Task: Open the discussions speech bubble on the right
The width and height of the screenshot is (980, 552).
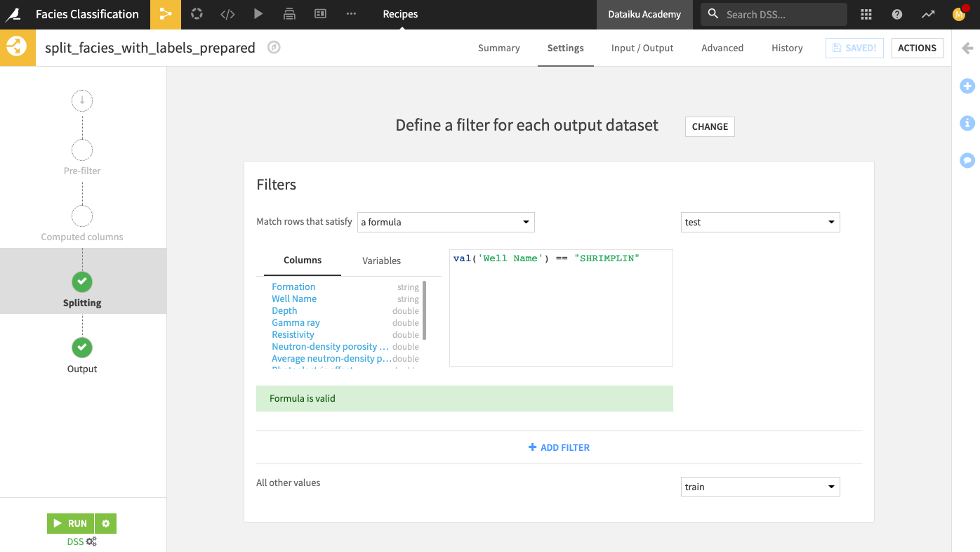Action: pyautogui.click(x=967, y=160)
